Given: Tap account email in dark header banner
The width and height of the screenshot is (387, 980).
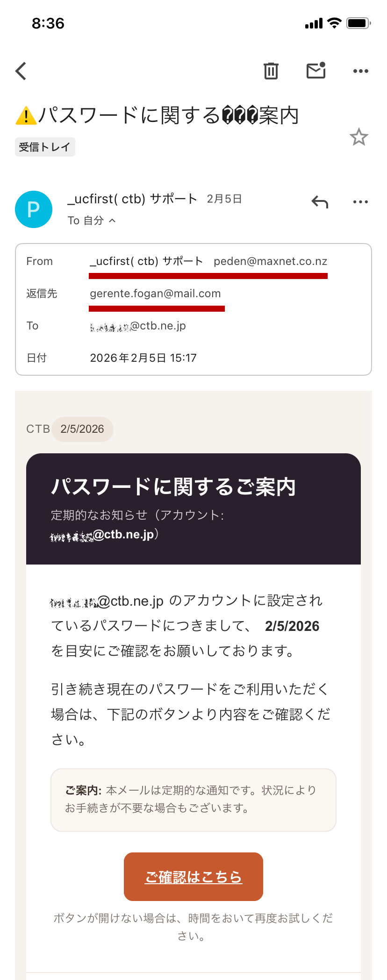Looking at the screenshot, I should (105, 535).
